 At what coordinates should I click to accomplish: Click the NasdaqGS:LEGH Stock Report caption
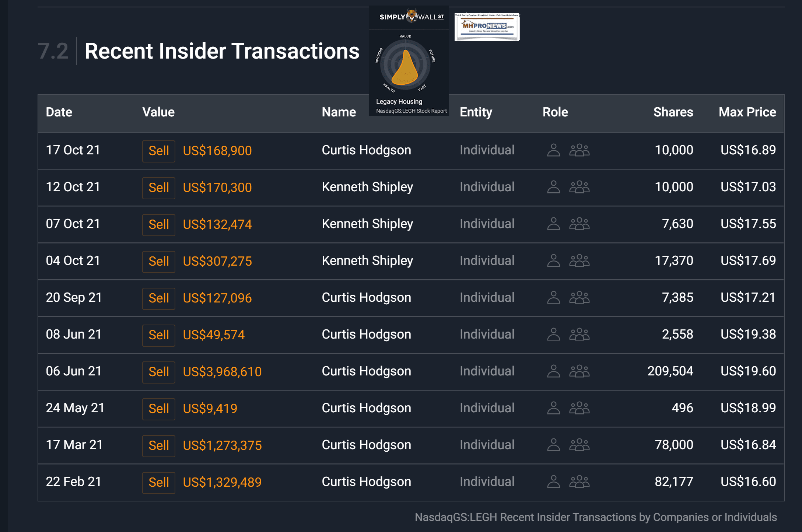[411, 111]
